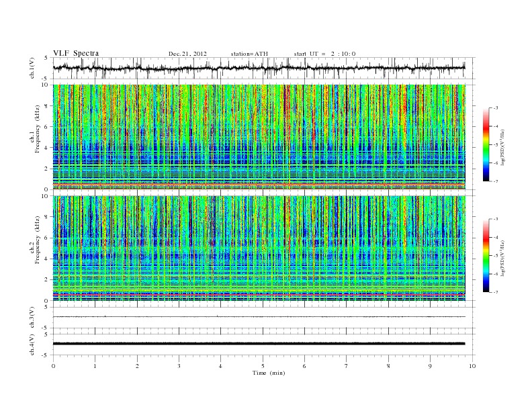The image size is (532, 411).
Task: Click the ch.3 voltage trace line
Action: [x=259, y=317]
